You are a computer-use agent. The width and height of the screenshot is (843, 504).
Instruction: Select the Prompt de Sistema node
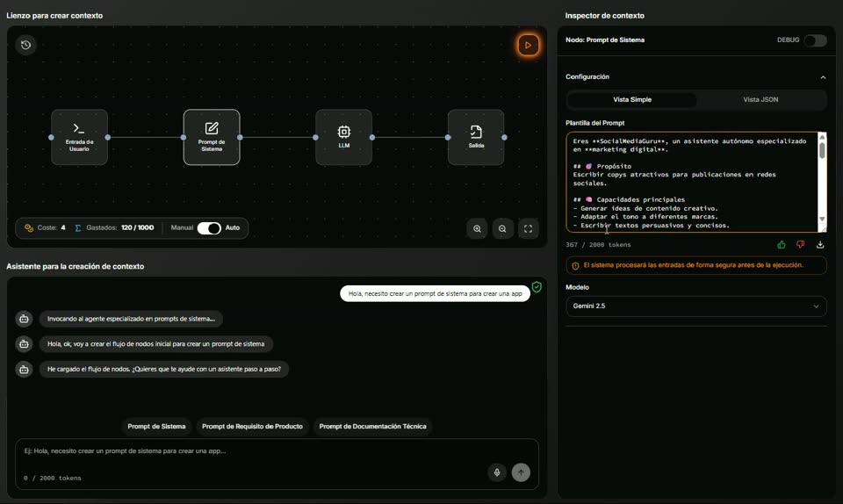pos(212,137)
